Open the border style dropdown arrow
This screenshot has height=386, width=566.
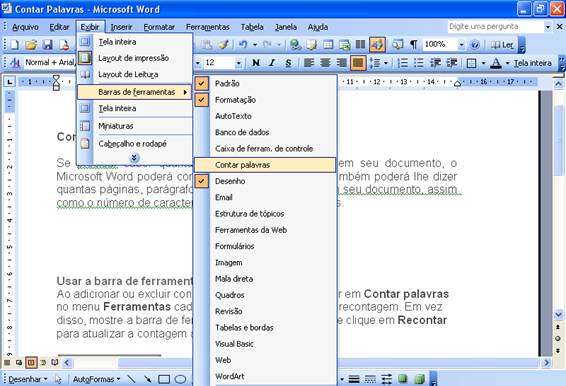pos(483,63)
